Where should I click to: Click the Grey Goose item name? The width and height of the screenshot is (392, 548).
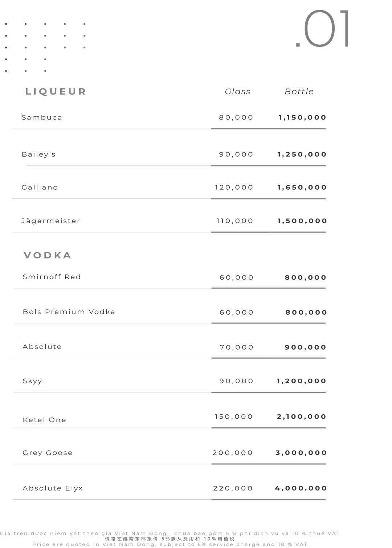48,453
